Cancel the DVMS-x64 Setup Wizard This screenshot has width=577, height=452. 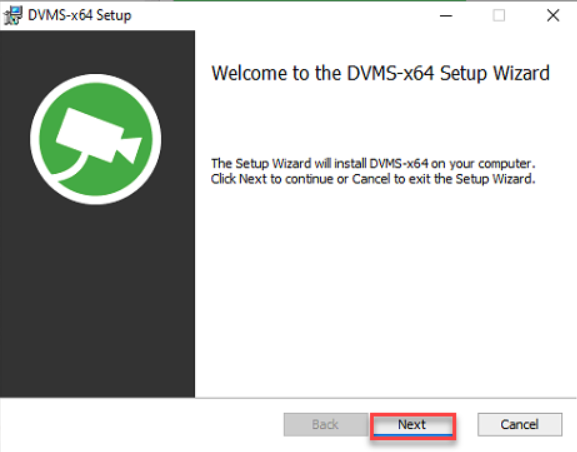520,424
